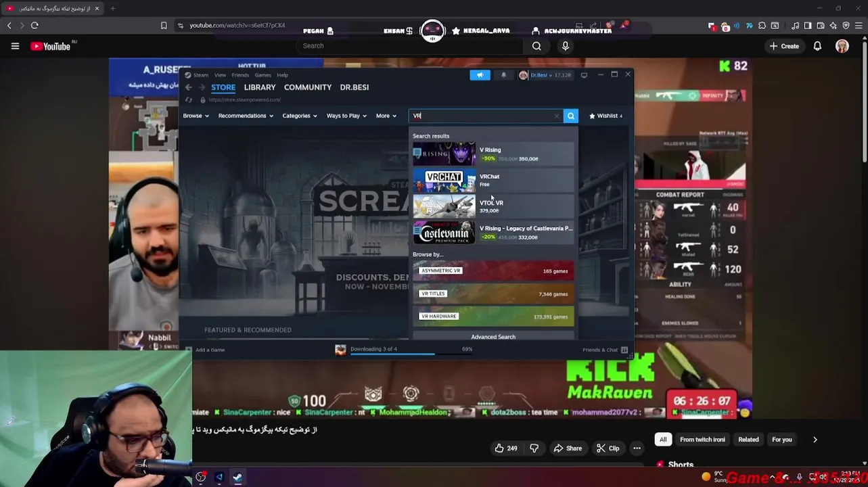Open YouTube notifications bell
Image resolution: width=868 pixels, height=487 pixels.
[x=817, y=46]
